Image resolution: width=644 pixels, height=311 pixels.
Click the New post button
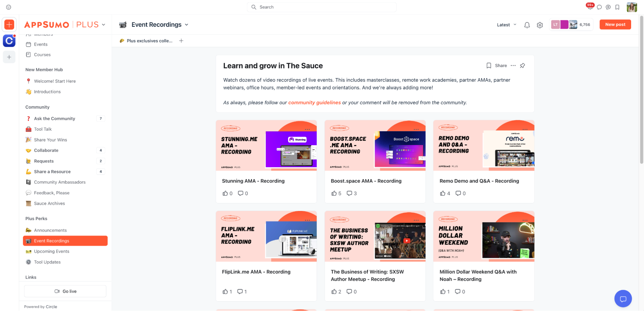(615, 25)
